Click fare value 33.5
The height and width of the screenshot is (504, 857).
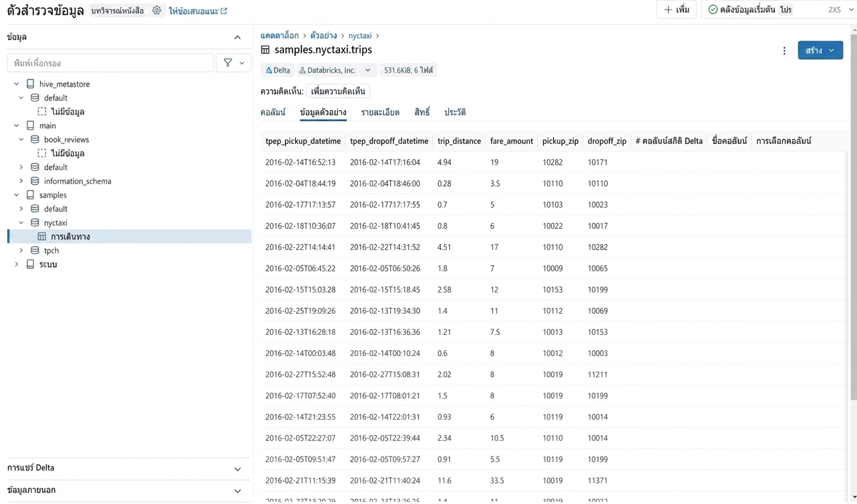click(497, 481)
